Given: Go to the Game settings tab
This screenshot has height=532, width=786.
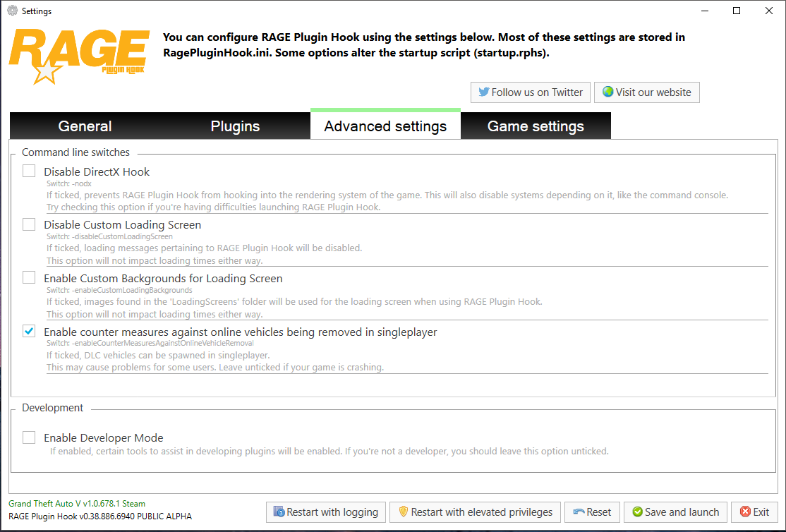Looking at the screenshot, I should pos(536,126).
